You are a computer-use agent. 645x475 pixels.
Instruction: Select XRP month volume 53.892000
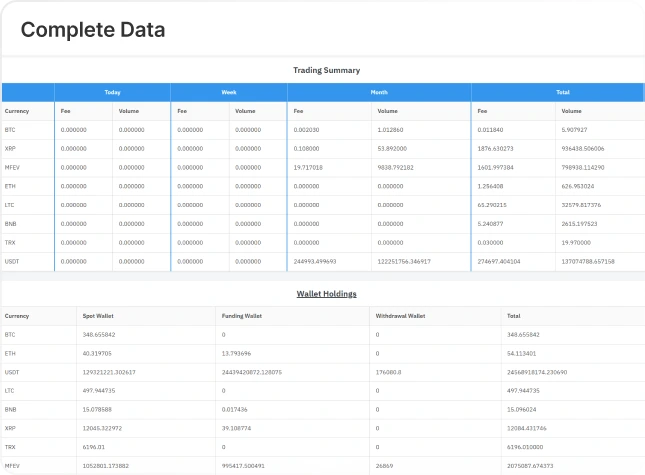392,148
